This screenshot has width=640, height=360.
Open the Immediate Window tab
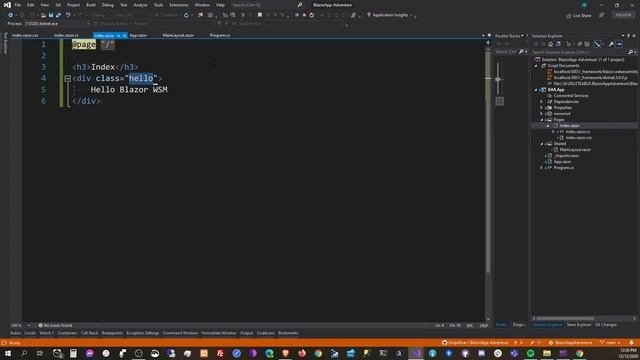point(219,333)
